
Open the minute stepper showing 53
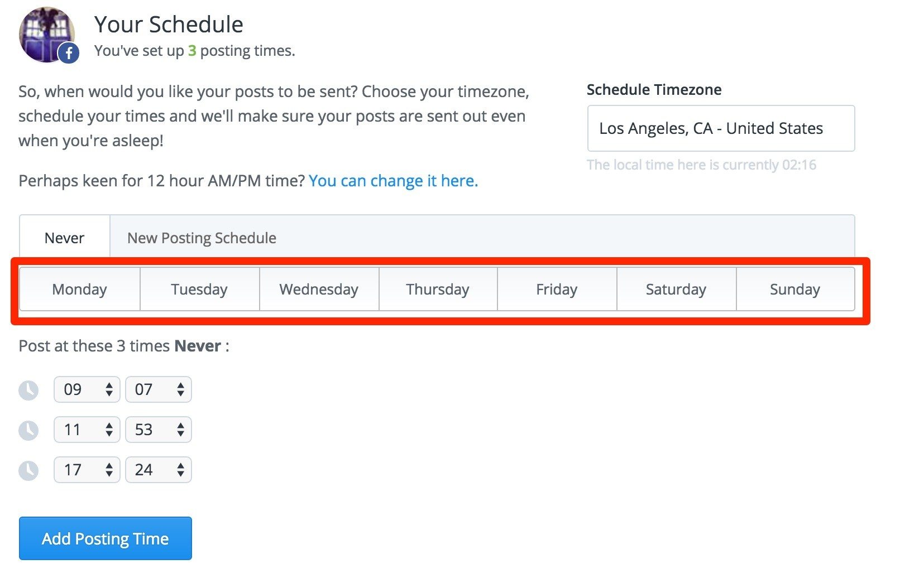point(159,430)
